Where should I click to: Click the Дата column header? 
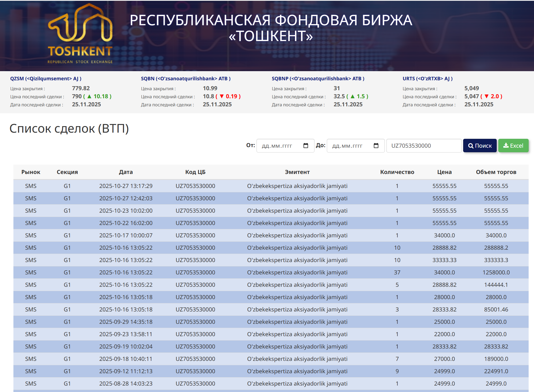[x=126, y=172]
